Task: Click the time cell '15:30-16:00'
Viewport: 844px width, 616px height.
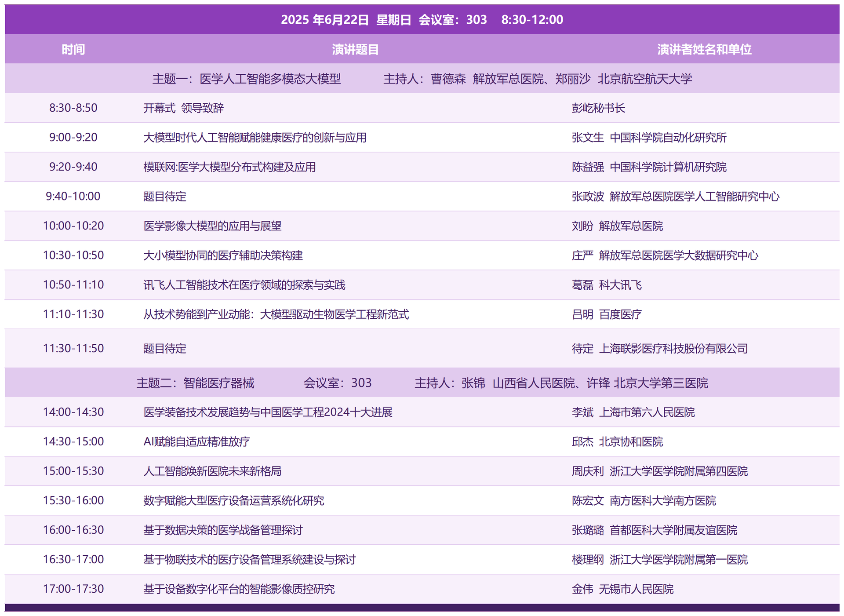Action: (x=73, y=501)
